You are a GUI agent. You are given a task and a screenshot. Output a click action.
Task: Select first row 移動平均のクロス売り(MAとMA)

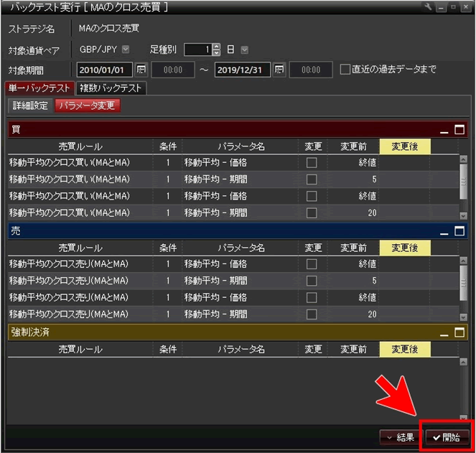tap(69, 264)
